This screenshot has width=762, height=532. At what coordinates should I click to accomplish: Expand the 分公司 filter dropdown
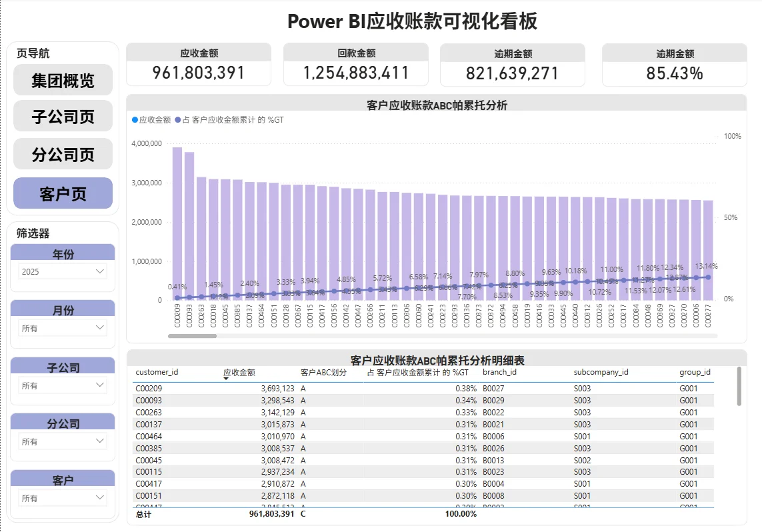point(63,441)
